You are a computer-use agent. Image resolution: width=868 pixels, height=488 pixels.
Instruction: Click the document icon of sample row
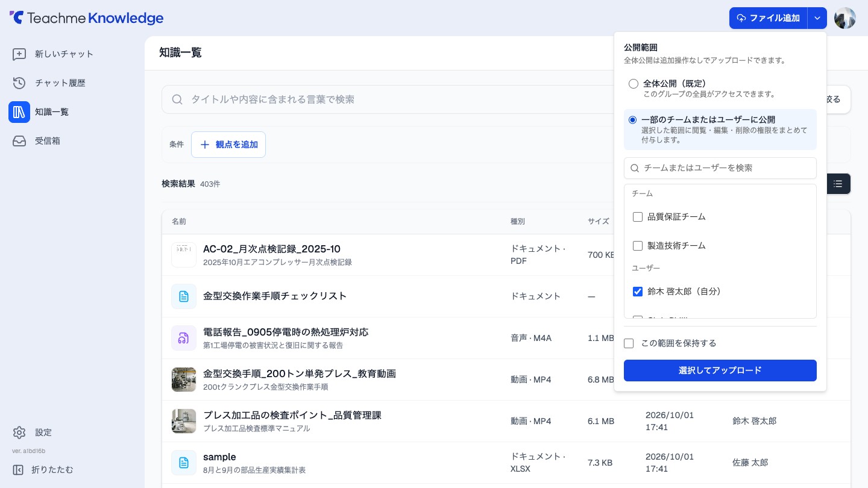click(x=184, y=463)
